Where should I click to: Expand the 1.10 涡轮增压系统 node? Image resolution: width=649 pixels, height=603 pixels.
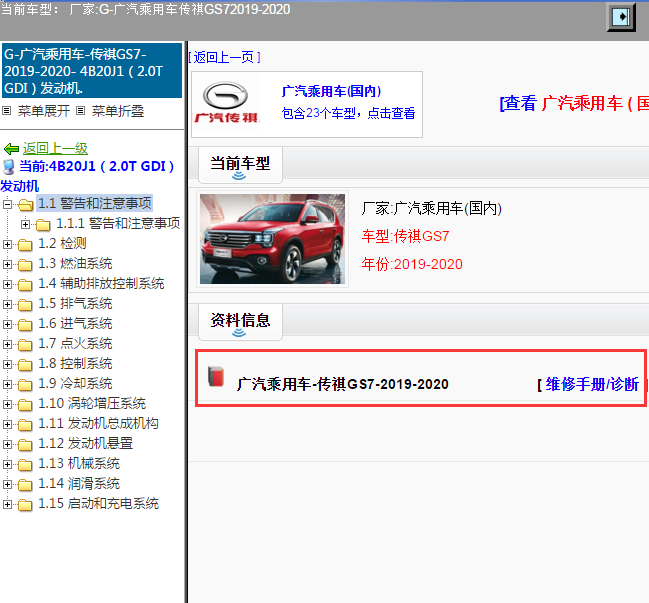pyautogui.click(x=7, y=404)
